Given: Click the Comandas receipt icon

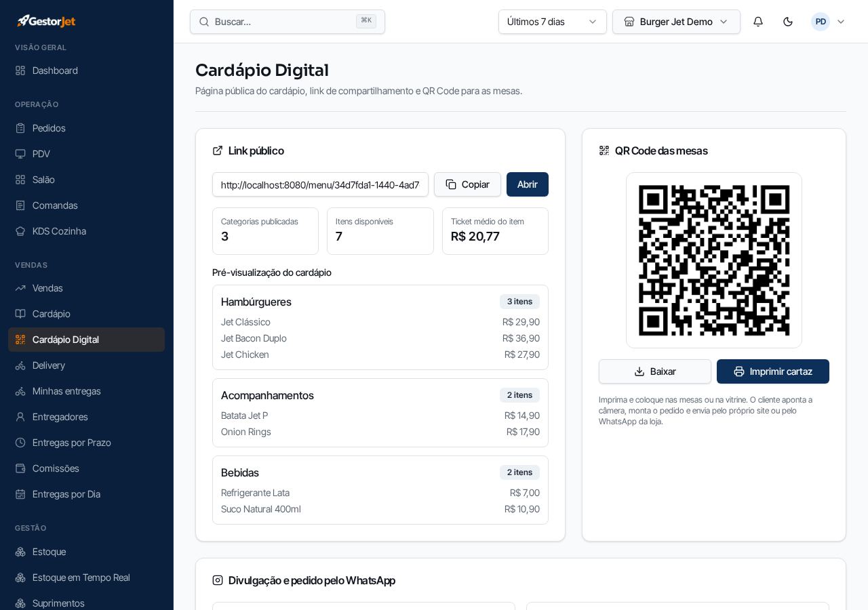Looking at the screenshot, I should pos(20,205).
